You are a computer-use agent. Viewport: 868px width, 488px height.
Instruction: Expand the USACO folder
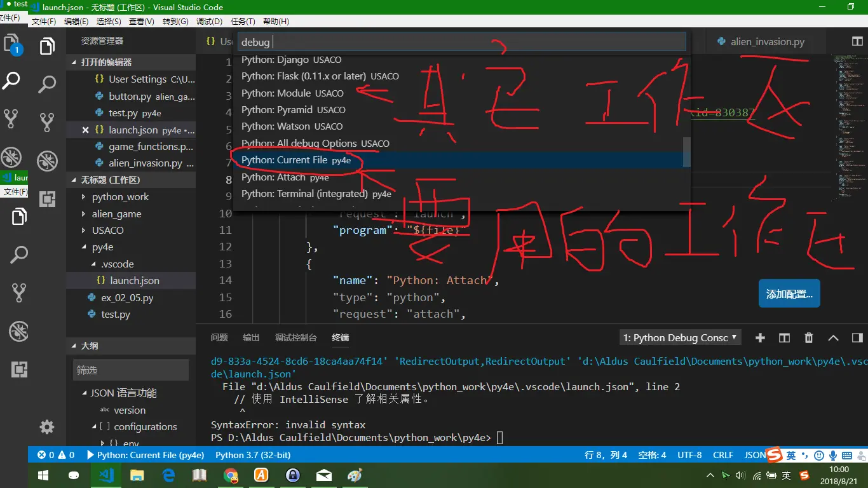(x=131, y=230)
